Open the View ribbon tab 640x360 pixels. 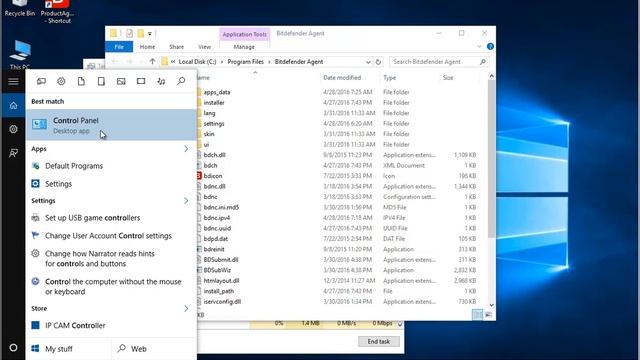(204, 47)
